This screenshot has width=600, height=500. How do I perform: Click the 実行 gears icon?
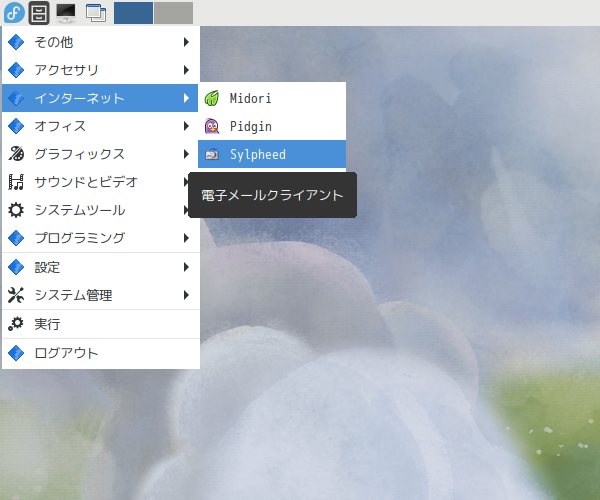click(16, 324)
